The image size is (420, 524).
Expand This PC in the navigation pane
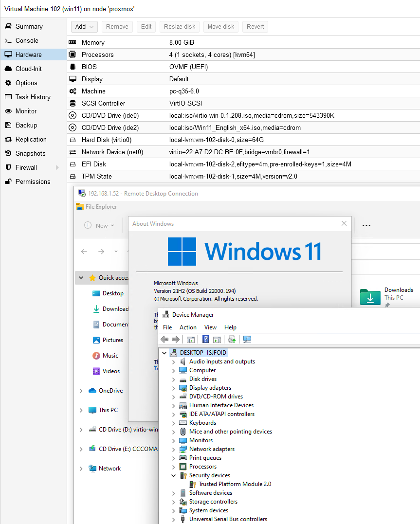(81, 410)
